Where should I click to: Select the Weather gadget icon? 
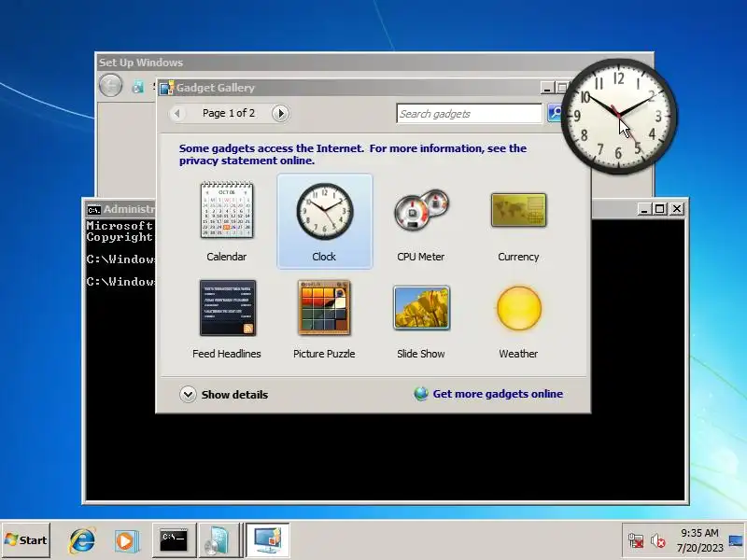[519, 308]
